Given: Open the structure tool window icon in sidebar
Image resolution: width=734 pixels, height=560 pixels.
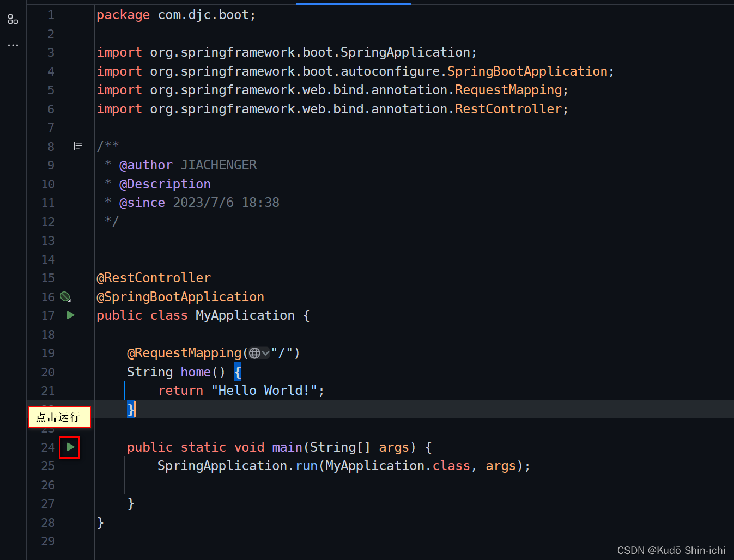Looking at the screenshot, I should click(13, 20).
